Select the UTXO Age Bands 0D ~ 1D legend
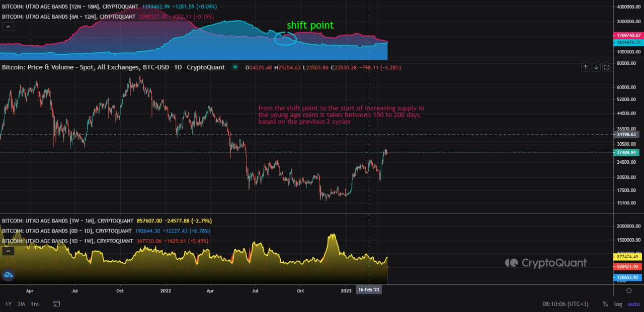 (x=67, y=231)
